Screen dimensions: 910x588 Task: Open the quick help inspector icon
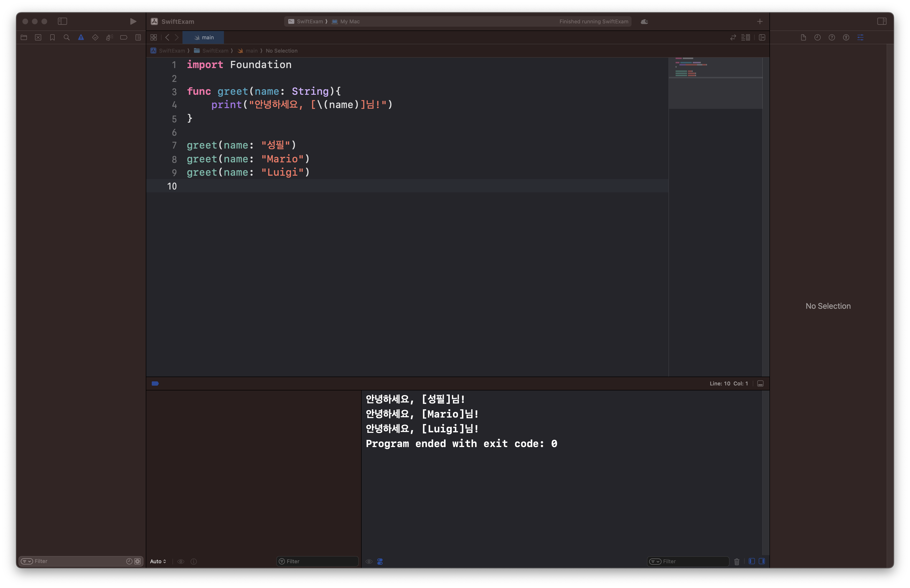click(x=832, y=37)
